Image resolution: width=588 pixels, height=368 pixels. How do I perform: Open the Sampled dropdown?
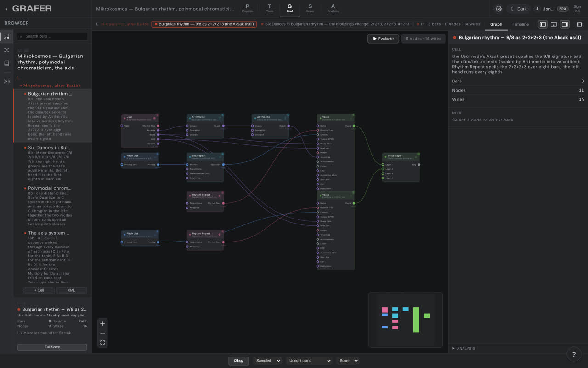pos(267,361)
